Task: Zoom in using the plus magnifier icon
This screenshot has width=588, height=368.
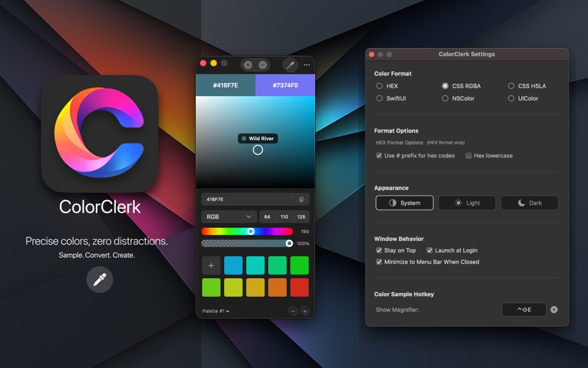Action: (x=248, y=64)
